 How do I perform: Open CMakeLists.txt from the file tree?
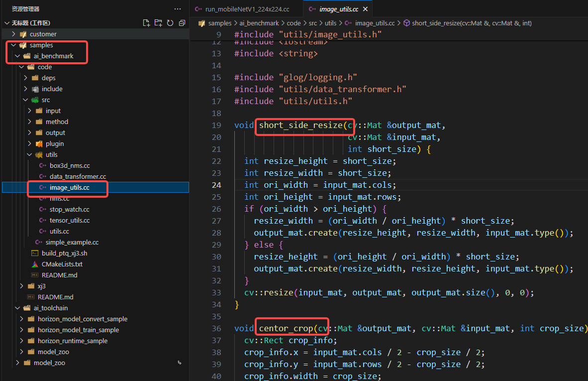tap(62, 264)
